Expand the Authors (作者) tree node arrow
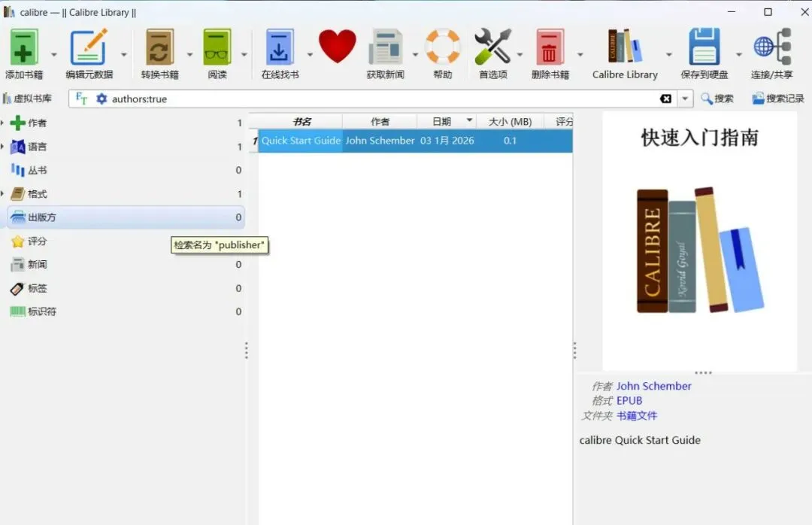The width and height of the screenshot is (812, 525). tap(2, 123)
